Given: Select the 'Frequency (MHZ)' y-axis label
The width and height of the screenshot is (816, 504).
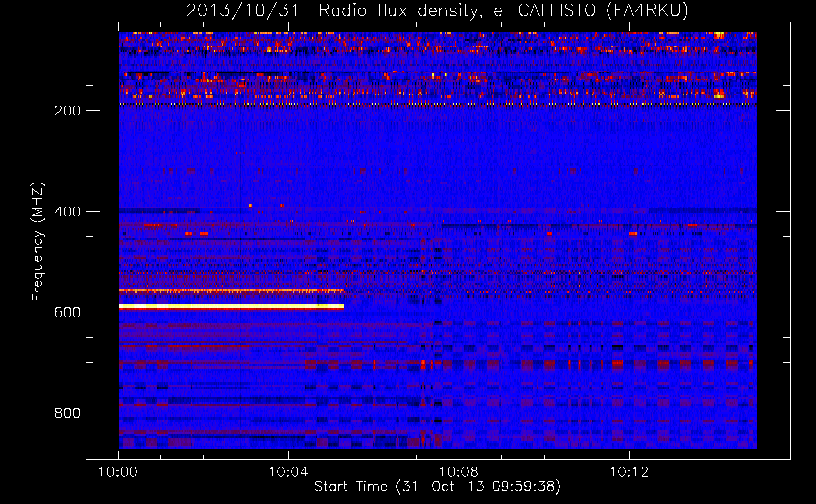Looking at the screenshot, I should click(x=37, y=242).
